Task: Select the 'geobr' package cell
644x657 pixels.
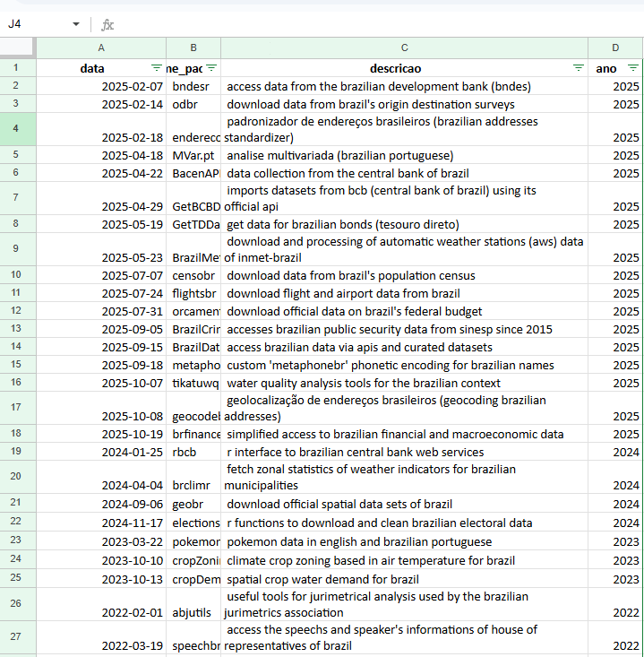Action: click(193, 504)
